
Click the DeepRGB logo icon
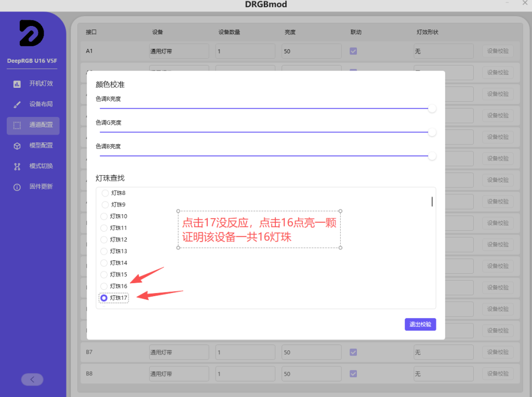(32, 34)
